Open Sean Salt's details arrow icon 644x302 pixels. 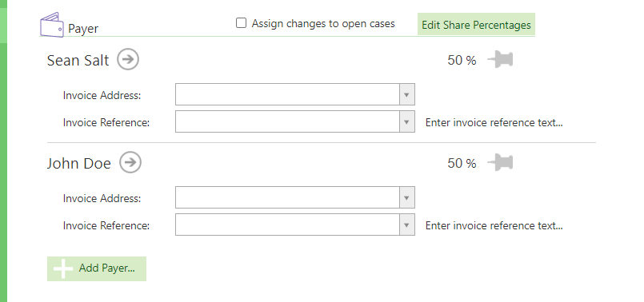pos(128,59)
